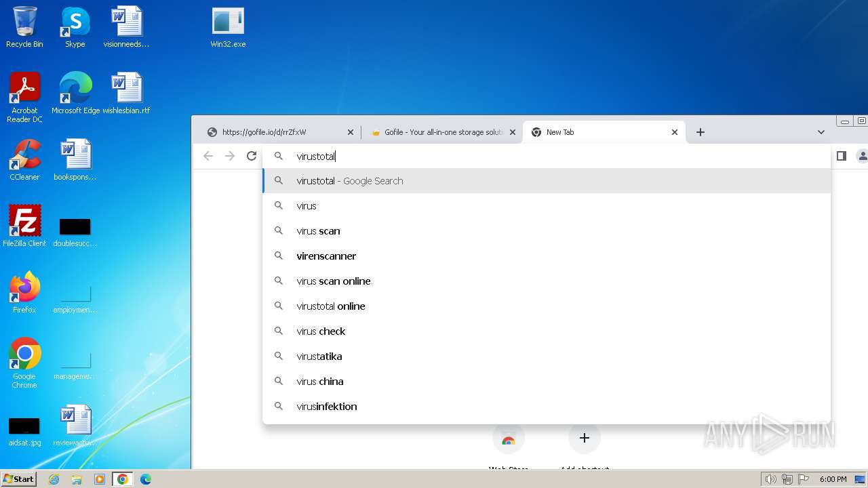This screenshot has height=488, width=868.
Task: Select the aidsat.jpg image file
Action: coord(24,431)
